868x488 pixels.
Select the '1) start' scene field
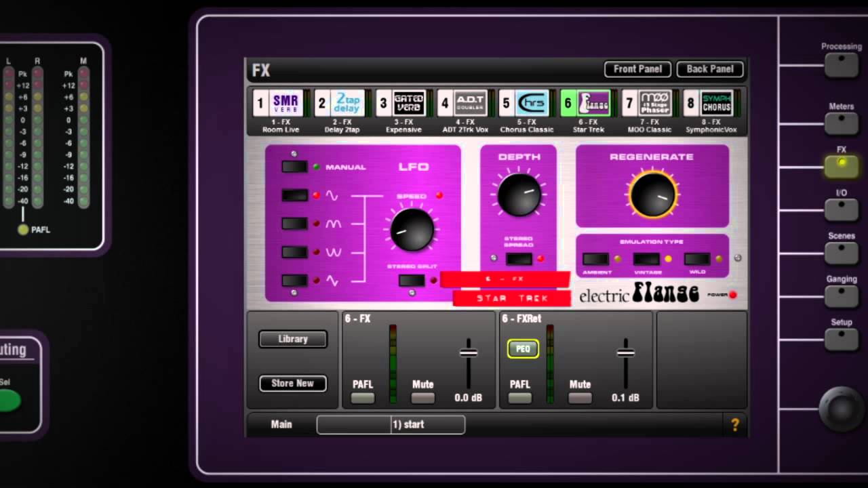[391, 425]
